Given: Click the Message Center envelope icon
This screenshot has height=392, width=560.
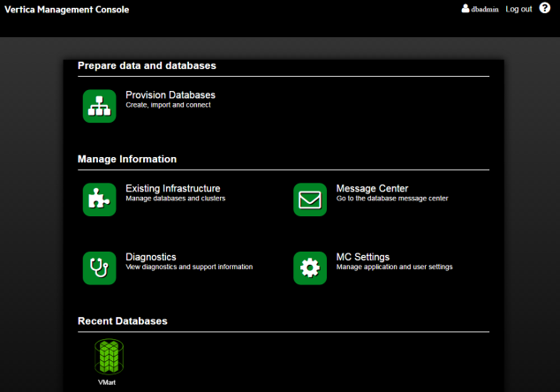Looking at the screenshot, I should coord(310,200).
